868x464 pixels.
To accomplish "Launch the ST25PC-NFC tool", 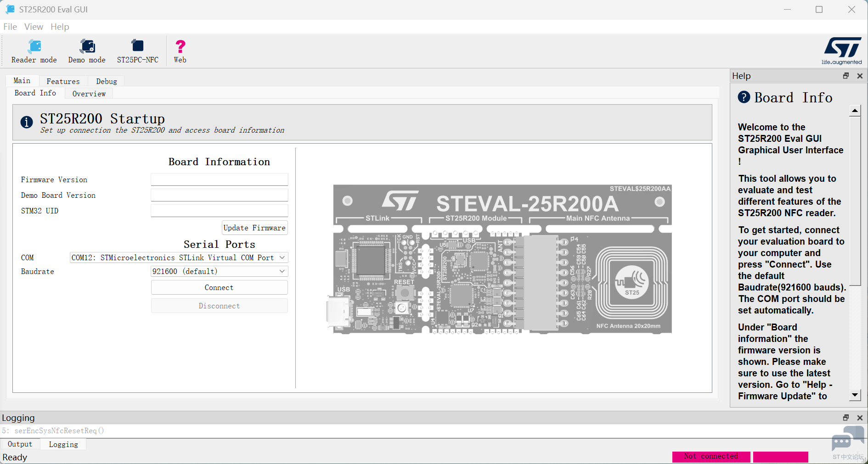I will point(137,51).
